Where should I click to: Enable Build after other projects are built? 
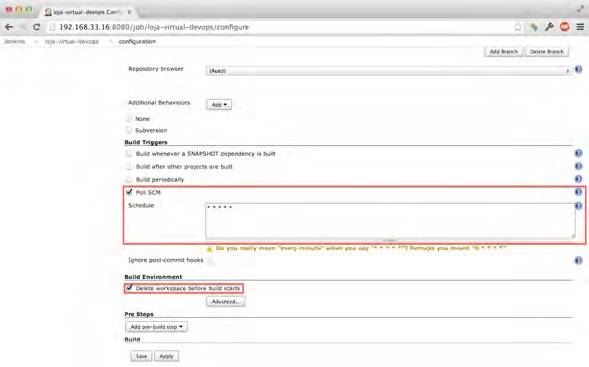coord(129,166)
